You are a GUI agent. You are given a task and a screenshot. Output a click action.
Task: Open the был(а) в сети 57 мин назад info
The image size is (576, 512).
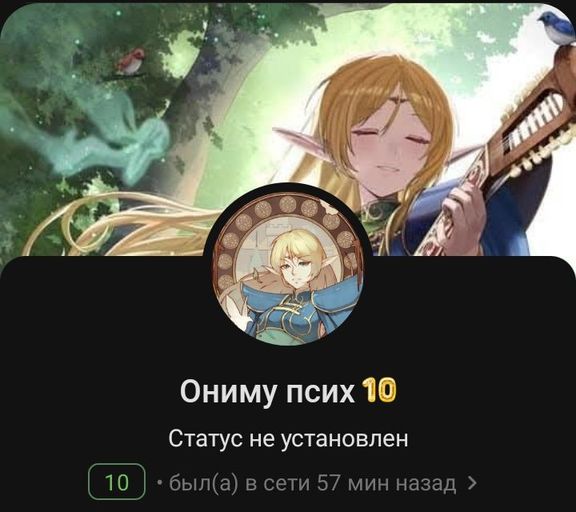pos(312,483)
